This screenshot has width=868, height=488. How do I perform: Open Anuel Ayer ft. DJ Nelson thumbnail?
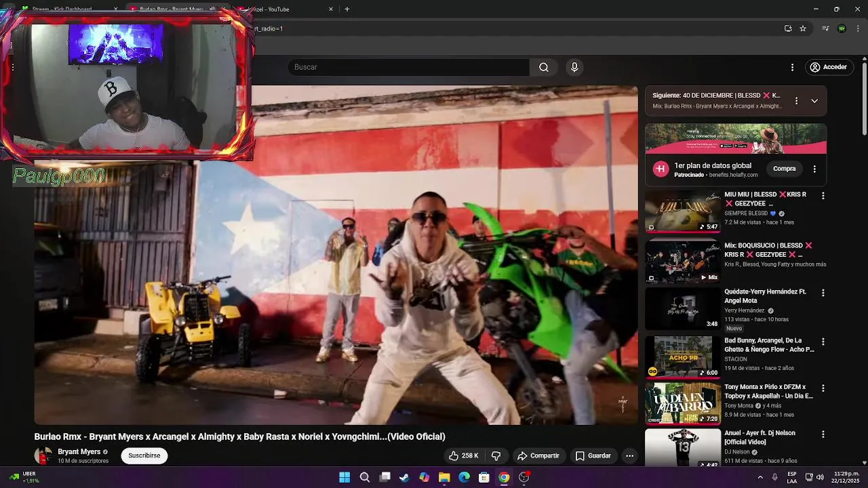click(682, 448)
